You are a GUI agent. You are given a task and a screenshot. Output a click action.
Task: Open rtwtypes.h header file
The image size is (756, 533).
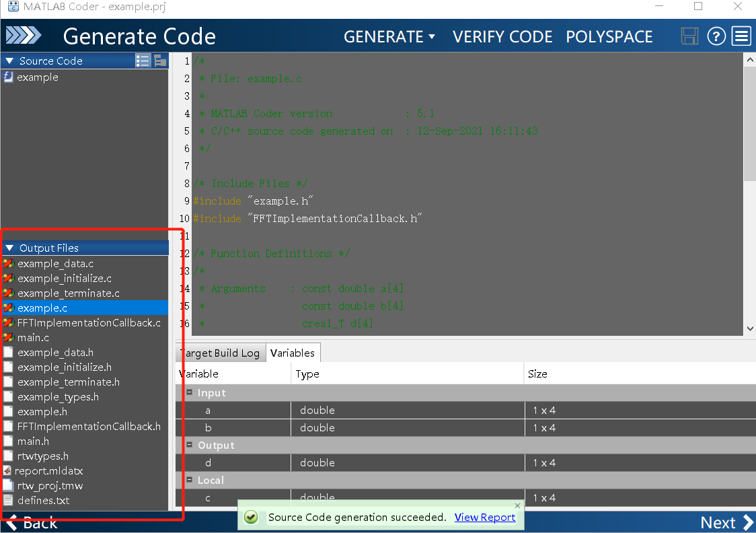click(42, 456)
